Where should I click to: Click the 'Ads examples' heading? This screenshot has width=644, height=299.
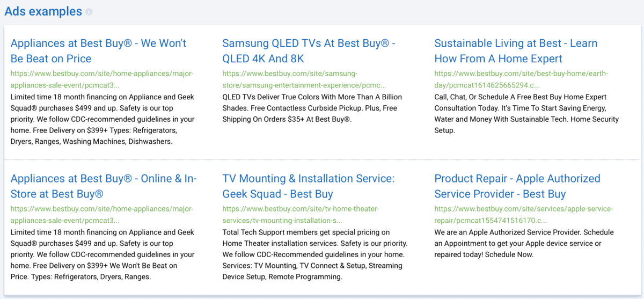(43, 11)
